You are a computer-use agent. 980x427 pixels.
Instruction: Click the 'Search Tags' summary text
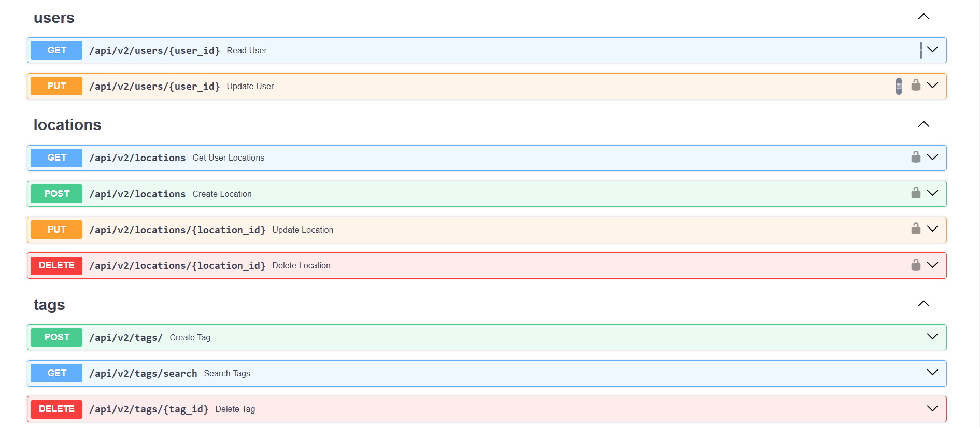click(x=227, y=374)
